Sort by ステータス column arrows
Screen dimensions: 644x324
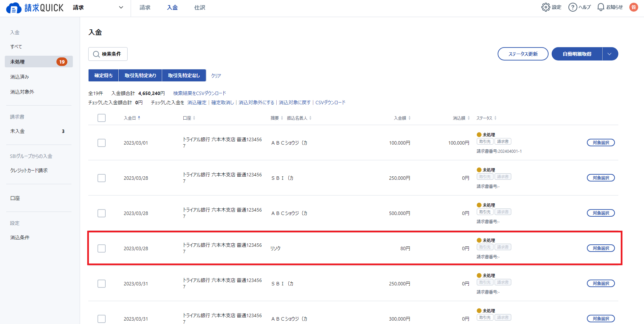(495, 118)
